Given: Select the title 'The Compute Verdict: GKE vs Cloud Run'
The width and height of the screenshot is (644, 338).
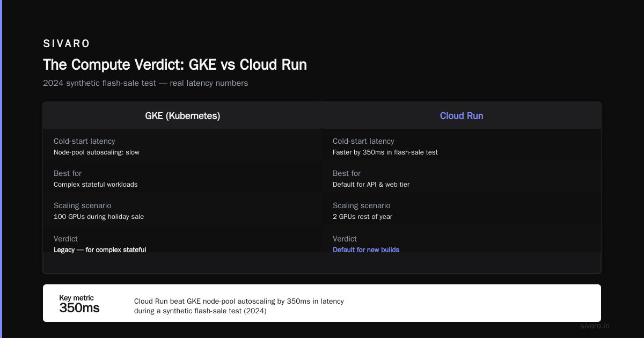Looking at the screenshot, I should coord(175,65).
